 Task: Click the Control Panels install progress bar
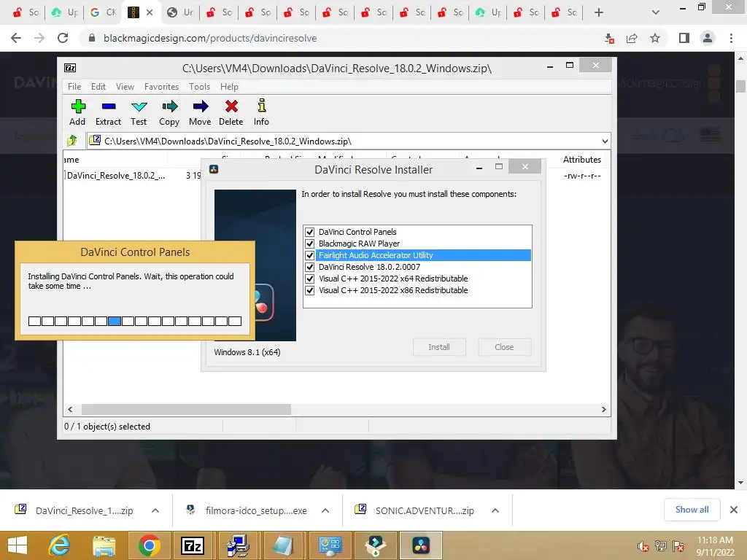pyautogui.click(x=135, y=321)
